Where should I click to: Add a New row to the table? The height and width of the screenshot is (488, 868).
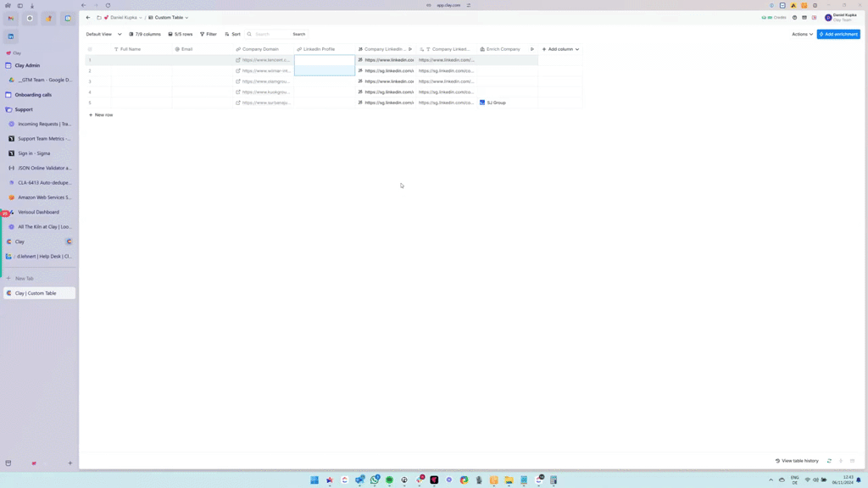(101, 114)
